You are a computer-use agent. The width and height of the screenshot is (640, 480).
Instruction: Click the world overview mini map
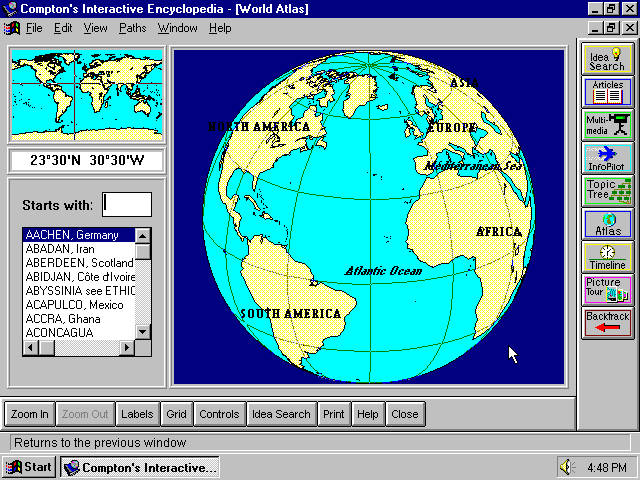87,95
